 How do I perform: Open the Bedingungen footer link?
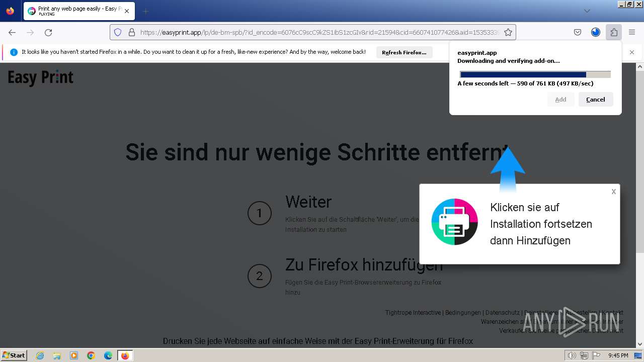coord(463,313)
